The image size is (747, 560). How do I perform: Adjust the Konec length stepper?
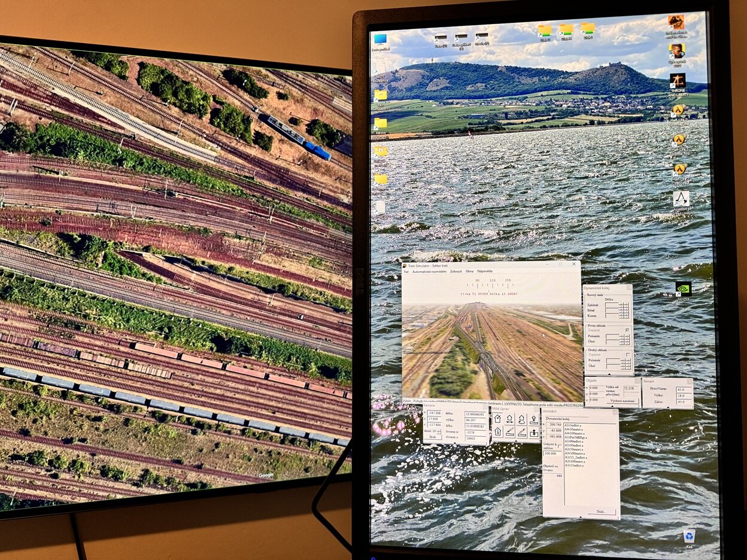624,316
